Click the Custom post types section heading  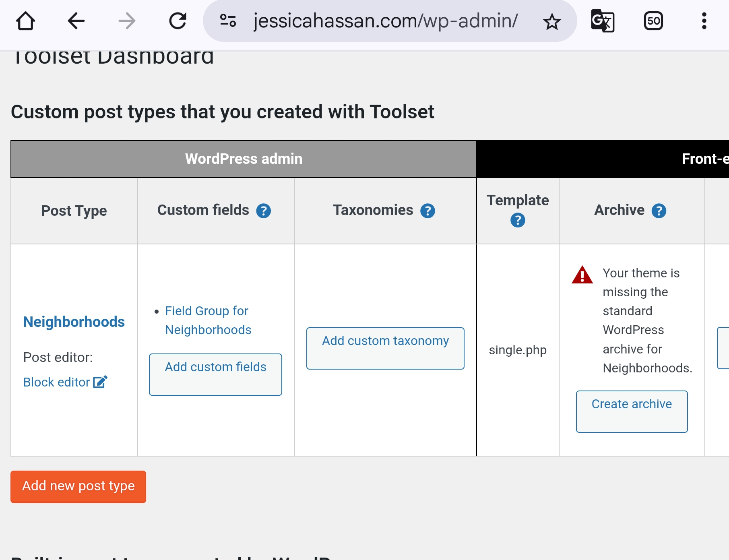(x=222, y=112)
